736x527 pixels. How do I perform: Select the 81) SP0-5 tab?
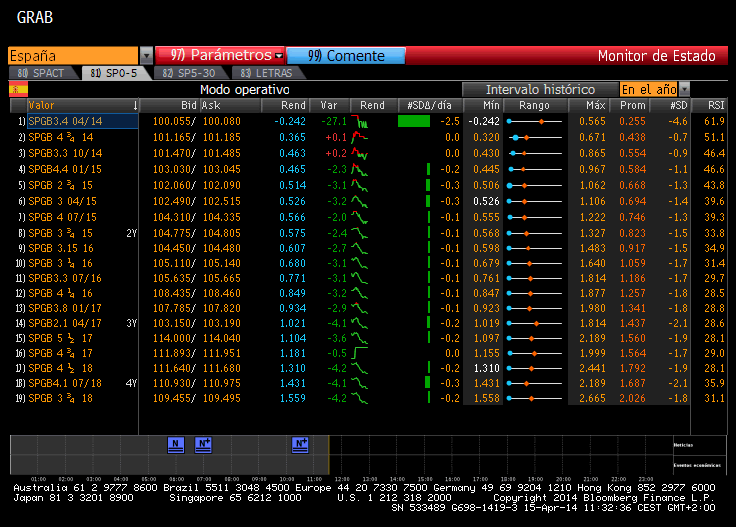click(x=114, y=73)
